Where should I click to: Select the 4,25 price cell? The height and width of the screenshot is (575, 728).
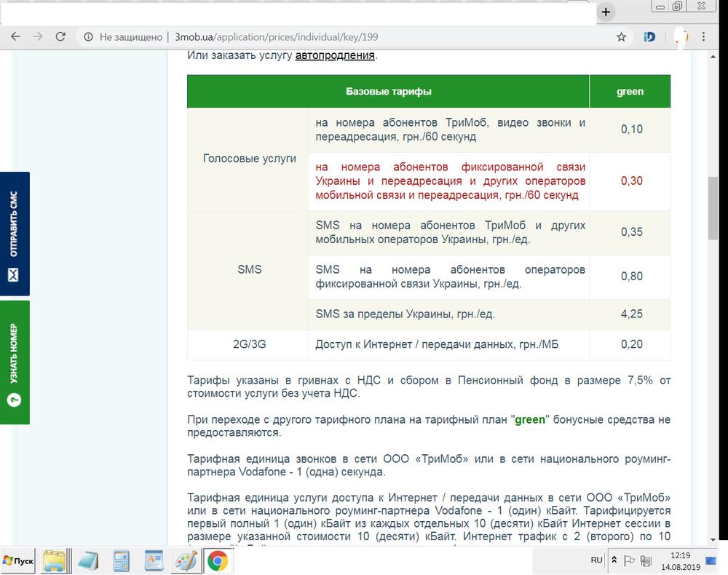point(631,314)
